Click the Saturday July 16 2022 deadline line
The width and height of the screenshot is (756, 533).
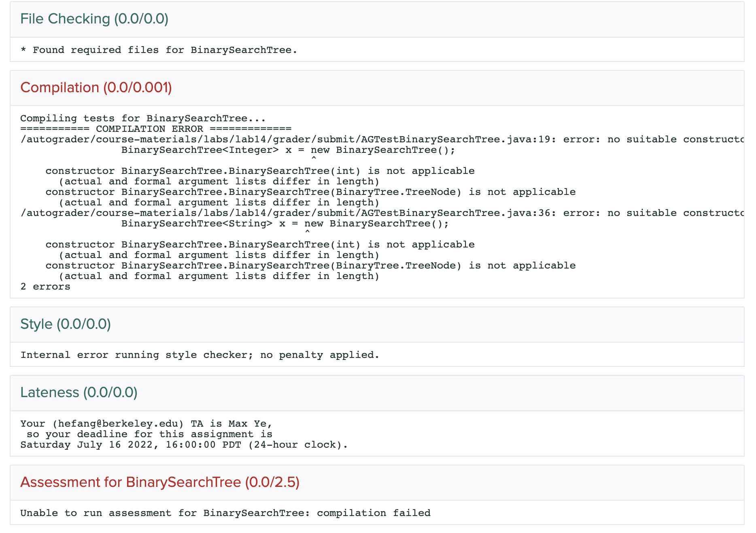pyautogui.click(x=184, y=445)
